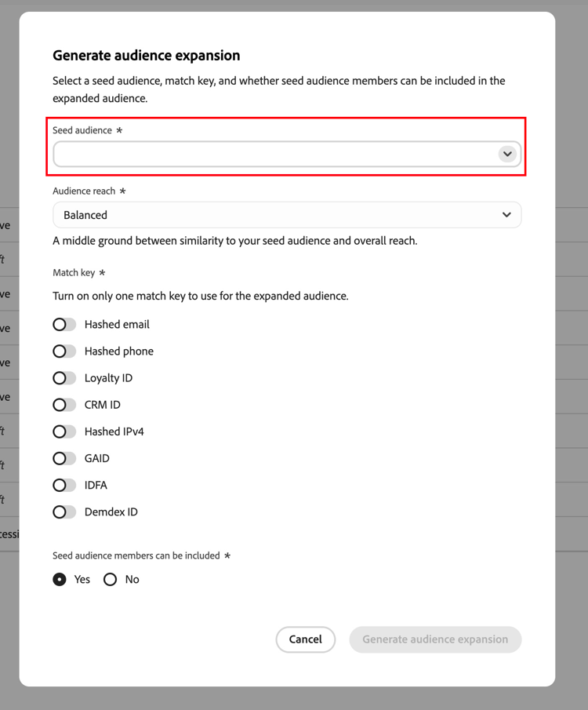
Task: Select the Yes radio button
Action: [60, 579]
